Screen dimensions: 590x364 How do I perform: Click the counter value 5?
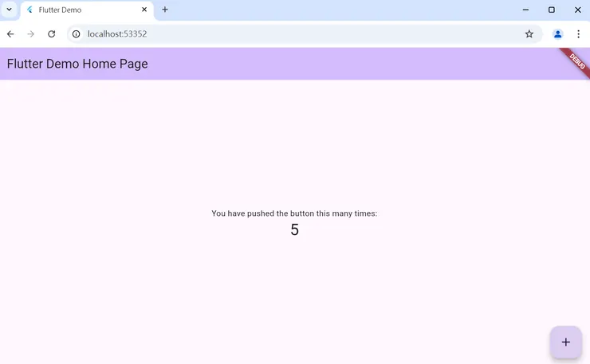point(295,229)
